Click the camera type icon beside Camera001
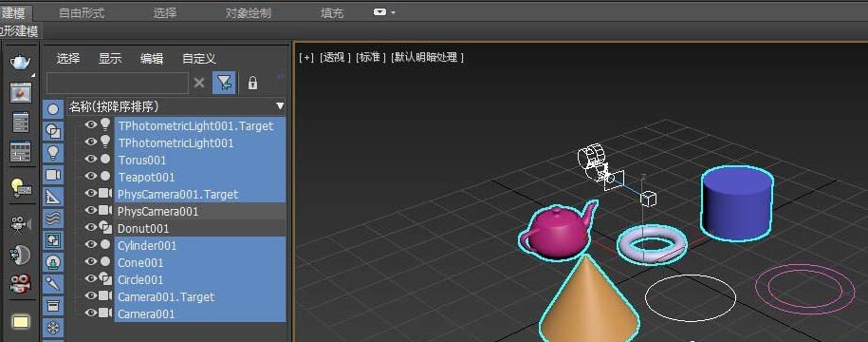The image size is (868, 342). coord(105,313)
